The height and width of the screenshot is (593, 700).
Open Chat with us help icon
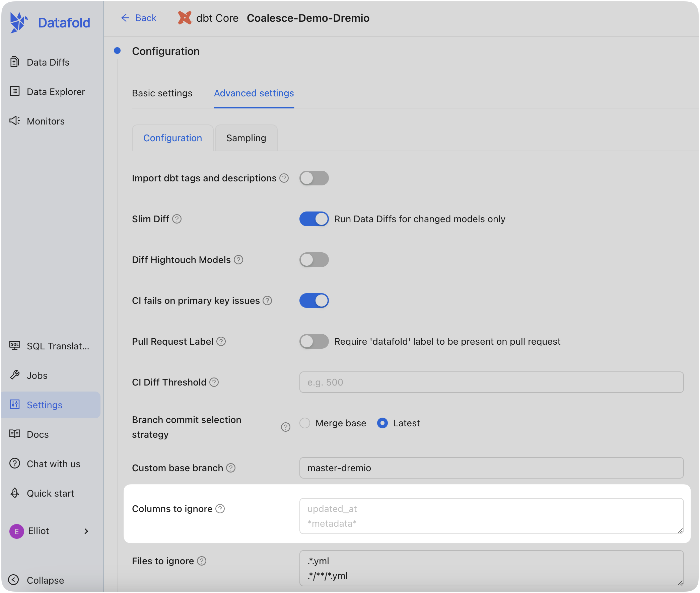[15, 463]
